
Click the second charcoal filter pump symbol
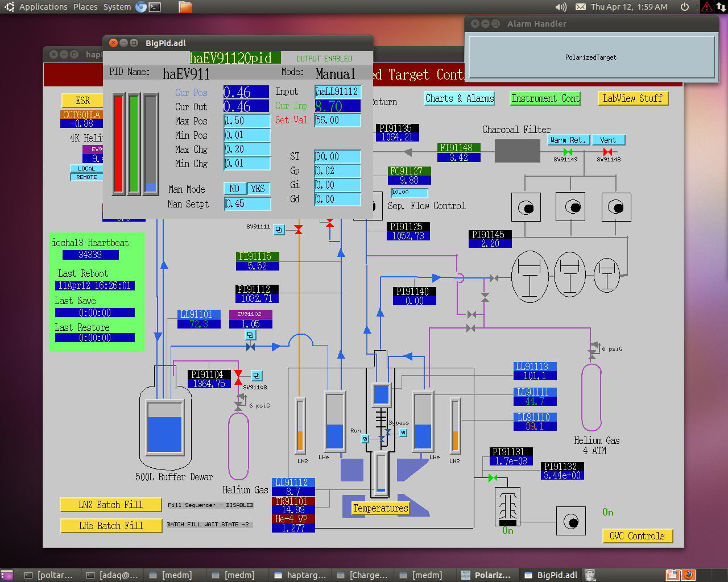tap(570, 207)
